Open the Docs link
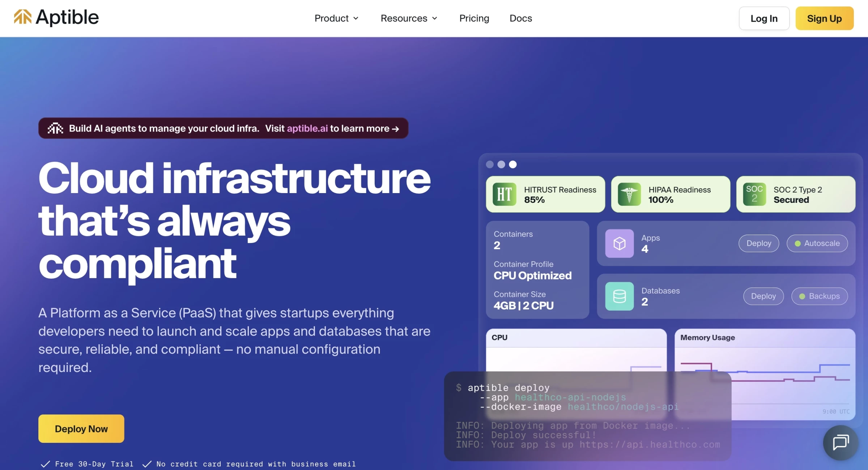This screenshot has width=868, height=470. click(x=521, y=18)
